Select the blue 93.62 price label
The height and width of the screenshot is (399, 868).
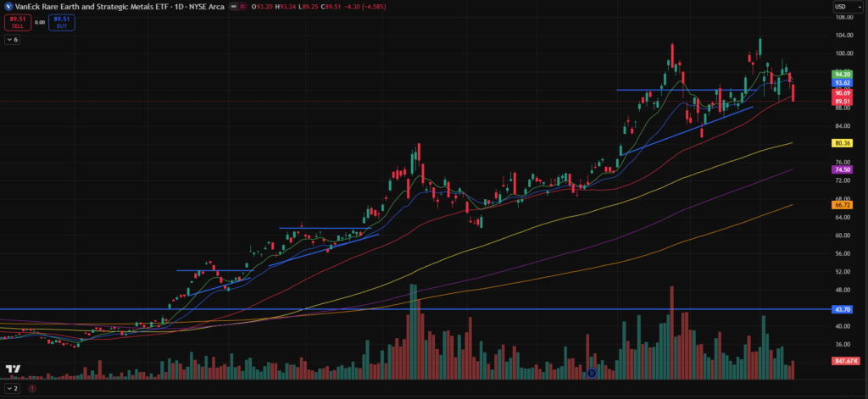point(842,83)
